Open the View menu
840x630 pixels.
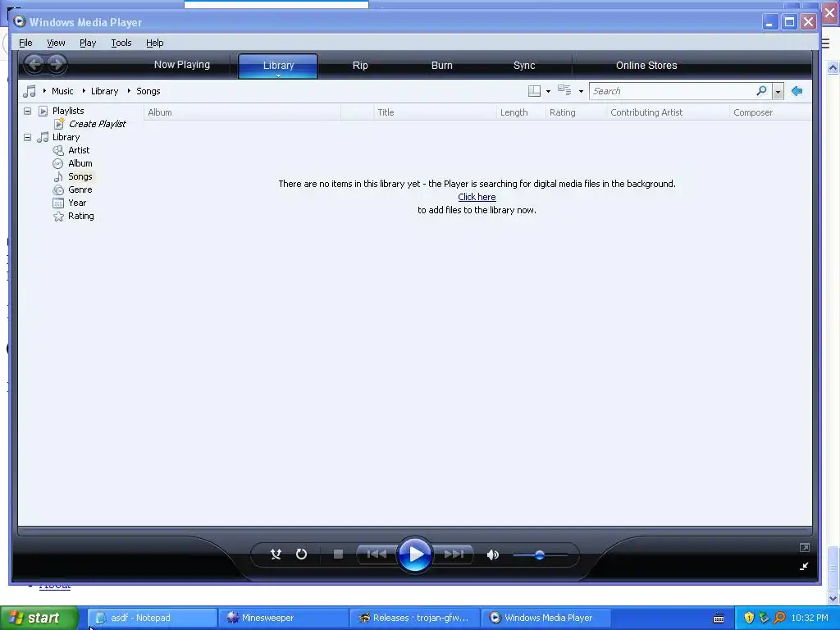pyautogui.click(x=56, y=43)
